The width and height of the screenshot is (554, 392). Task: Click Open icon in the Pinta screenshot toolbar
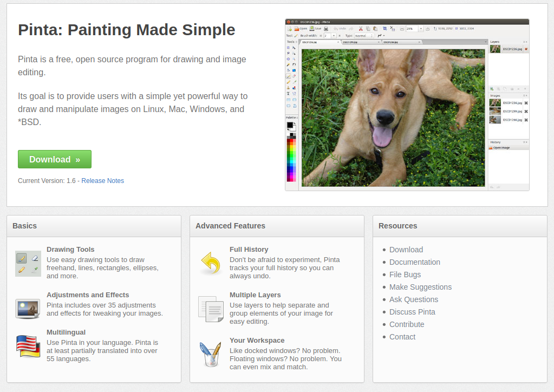point(296,29)
